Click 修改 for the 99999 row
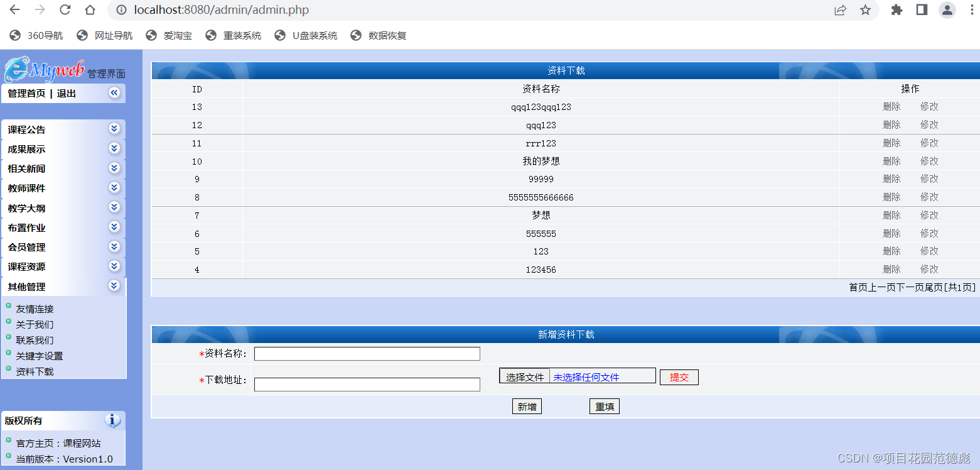 click(x=929, y=179)
